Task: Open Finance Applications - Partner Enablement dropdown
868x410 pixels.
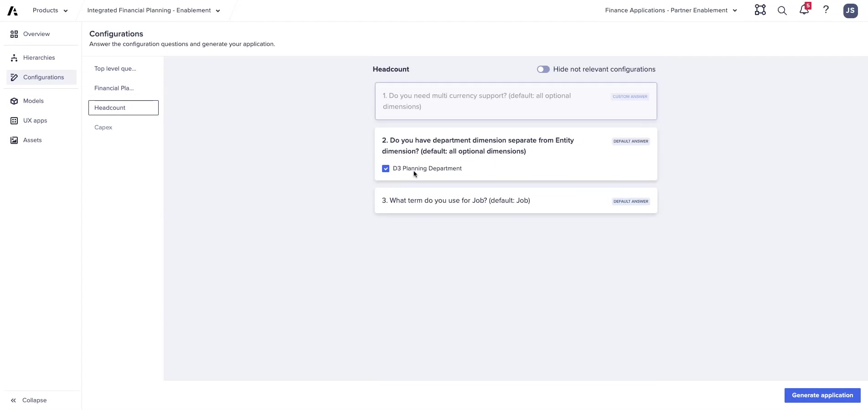Action: (x=734, y=10)
